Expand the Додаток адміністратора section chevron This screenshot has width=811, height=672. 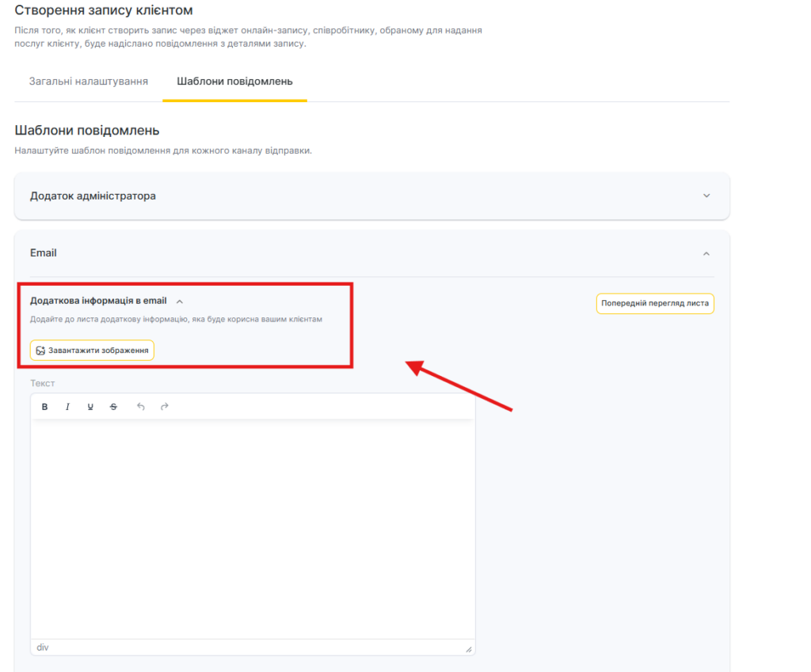(x=706, y=196)
